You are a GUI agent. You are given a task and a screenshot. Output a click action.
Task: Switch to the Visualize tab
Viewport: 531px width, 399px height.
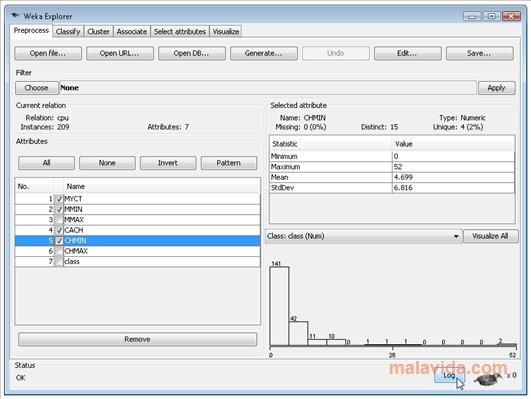coord(226,32)
